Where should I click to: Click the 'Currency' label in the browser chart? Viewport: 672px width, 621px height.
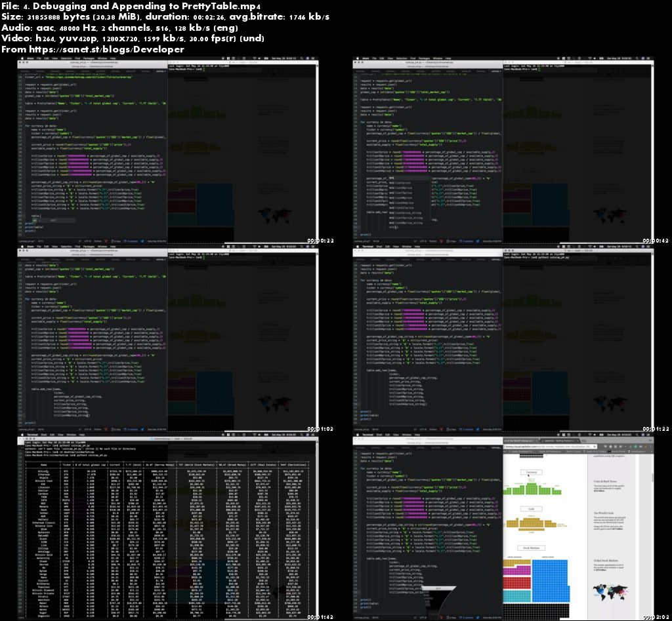click(x=532, y=472)
